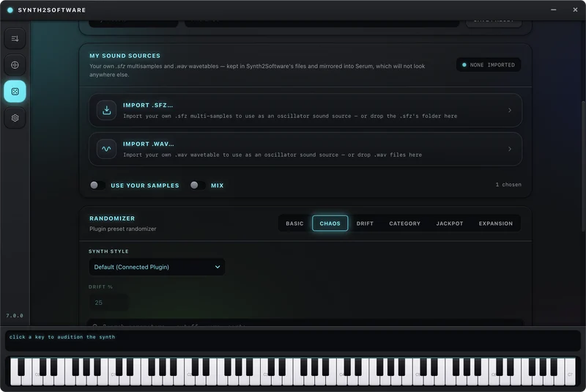Click the Import .WAV waveform icon
The image size is (586, 392).
(106, 149)
